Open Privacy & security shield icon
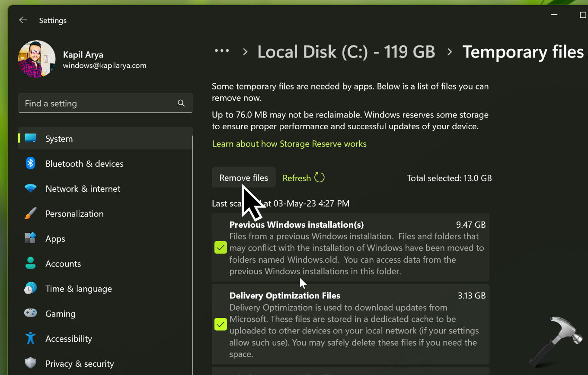 tap(30, 363)
